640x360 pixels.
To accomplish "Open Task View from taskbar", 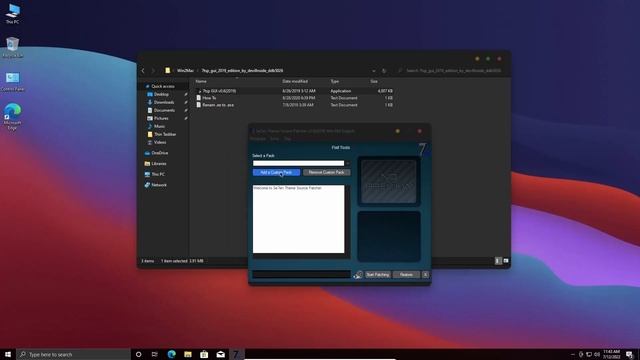I will tap(155, 354).
